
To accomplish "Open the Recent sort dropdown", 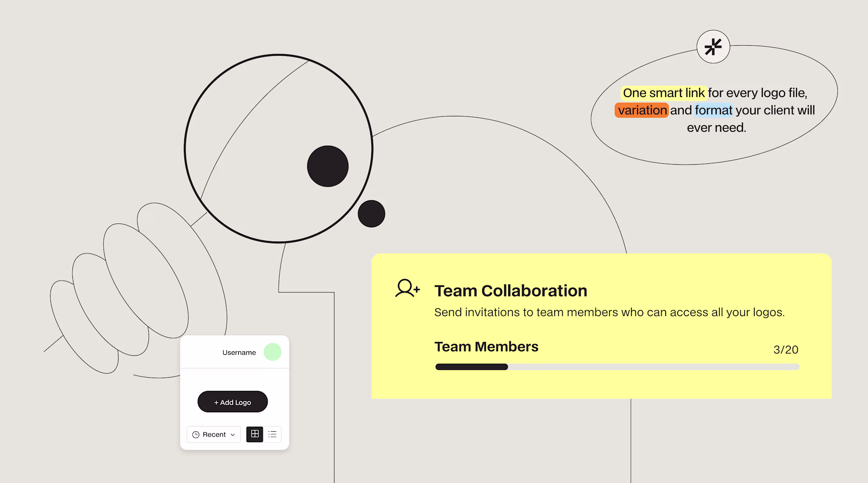I will (214, 434).
